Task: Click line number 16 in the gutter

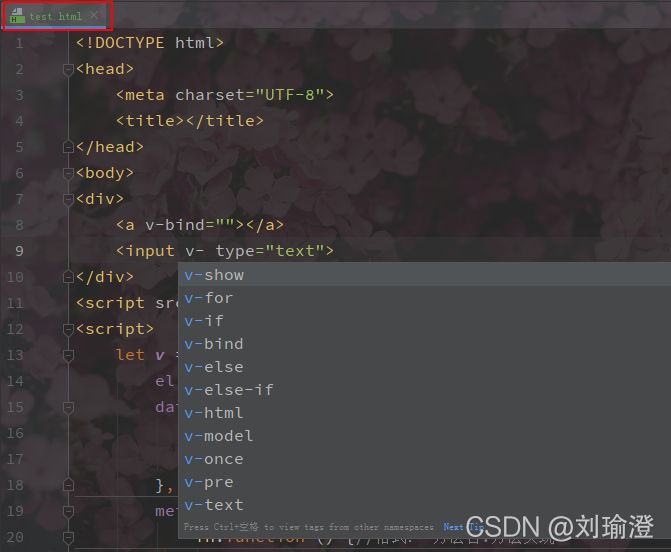Action: [x=15, y=433]
